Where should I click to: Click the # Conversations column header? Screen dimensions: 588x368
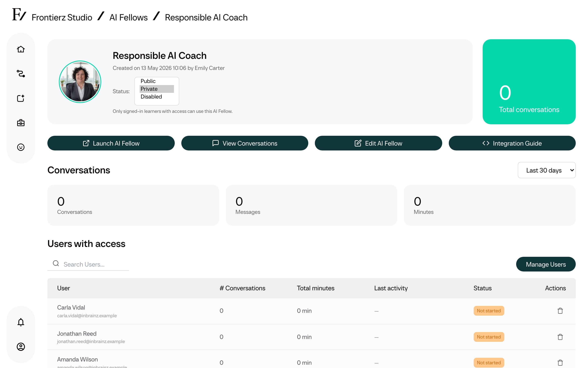(x=242, y=288)
